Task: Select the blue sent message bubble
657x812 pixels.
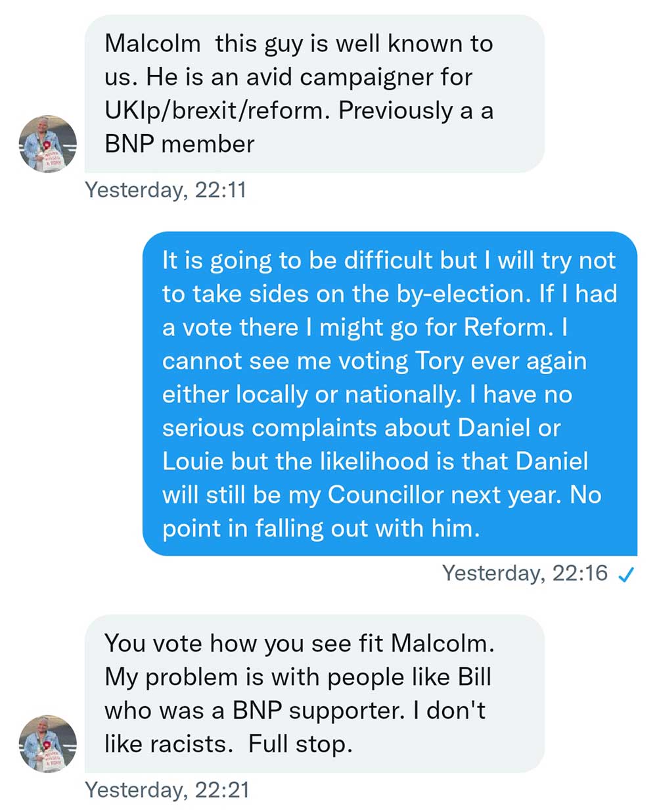Action: pos(389,394)
